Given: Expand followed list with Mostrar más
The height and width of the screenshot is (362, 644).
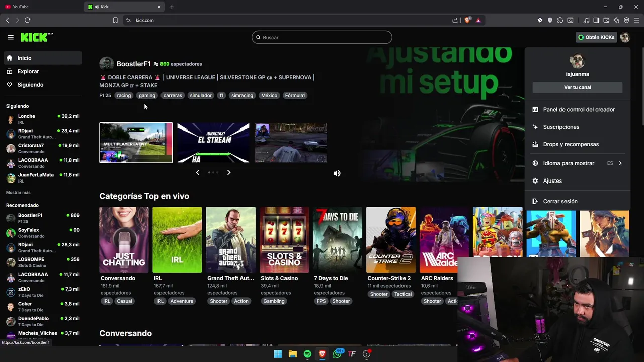Looking at the screenshot, I should pyautogui.click(x=18, y=192).
